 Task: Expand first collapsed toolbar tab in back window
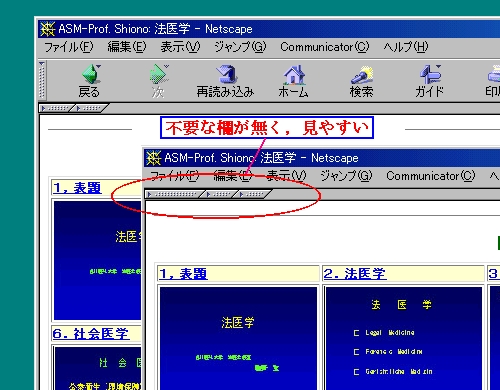[x=56, y=108]
